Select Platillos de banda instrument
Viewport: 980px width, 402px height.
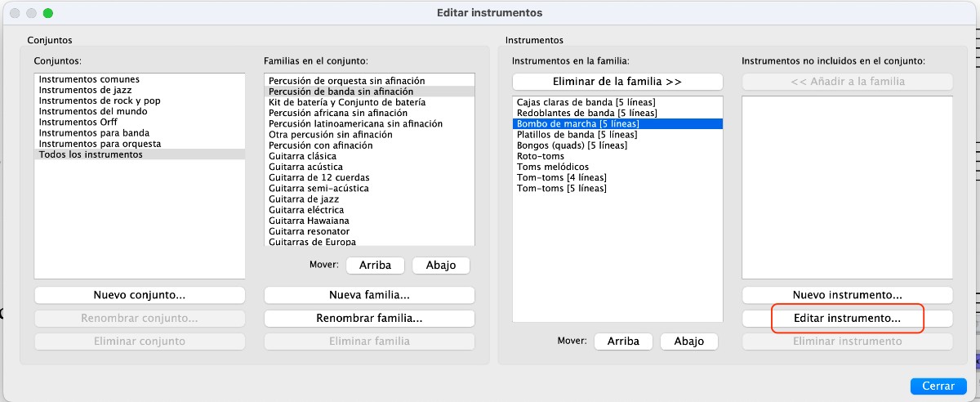pyautogui.click(x=577, y=135)
